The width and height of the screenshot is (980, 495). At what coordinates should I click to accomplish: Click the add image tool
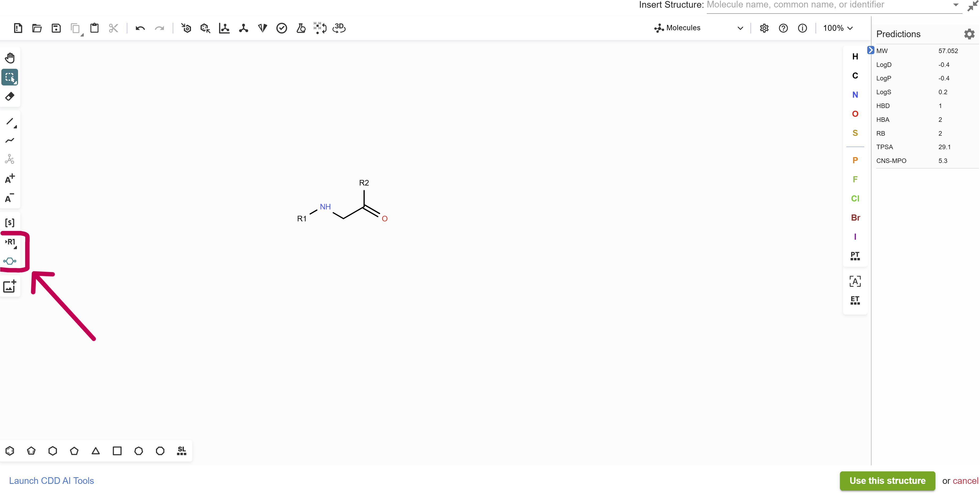pos(10,286)
